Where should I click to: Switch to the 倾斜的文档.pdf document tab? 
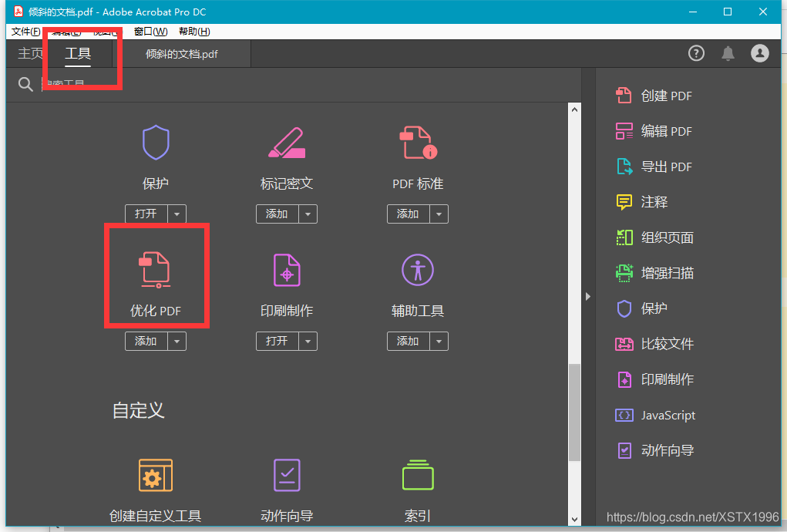[182, 54]
